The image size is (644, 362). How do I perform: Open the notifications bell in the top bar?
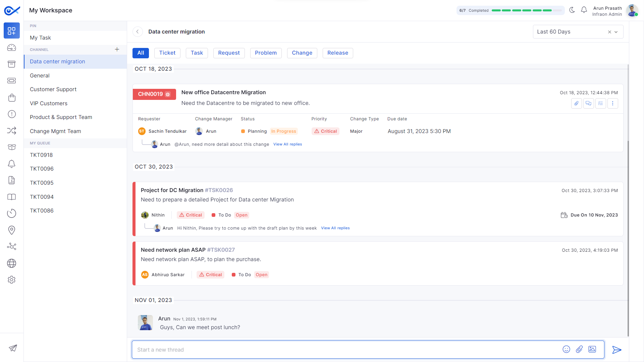click(x=584, y=10)
